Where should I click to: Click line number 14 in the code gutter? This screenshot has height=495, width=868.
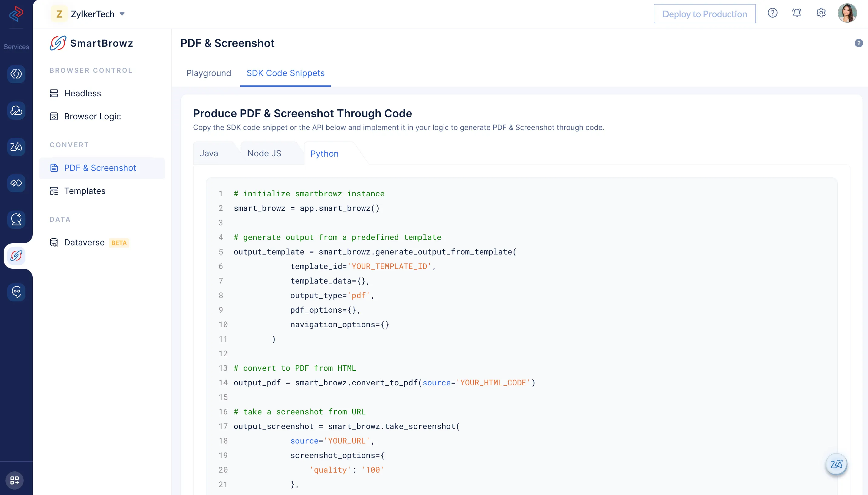(x=223, y=383)
